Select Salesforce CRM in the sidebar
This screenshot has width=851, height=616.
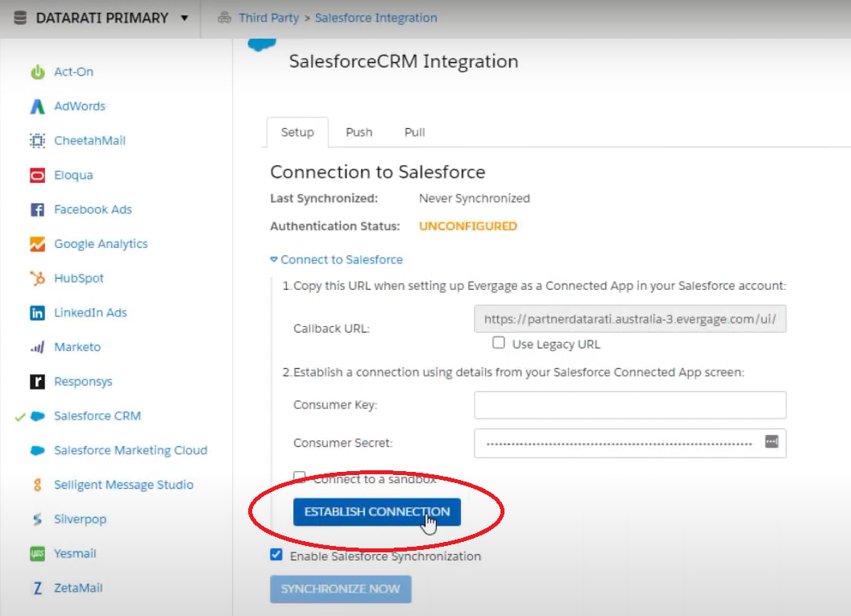coord(98,416)
